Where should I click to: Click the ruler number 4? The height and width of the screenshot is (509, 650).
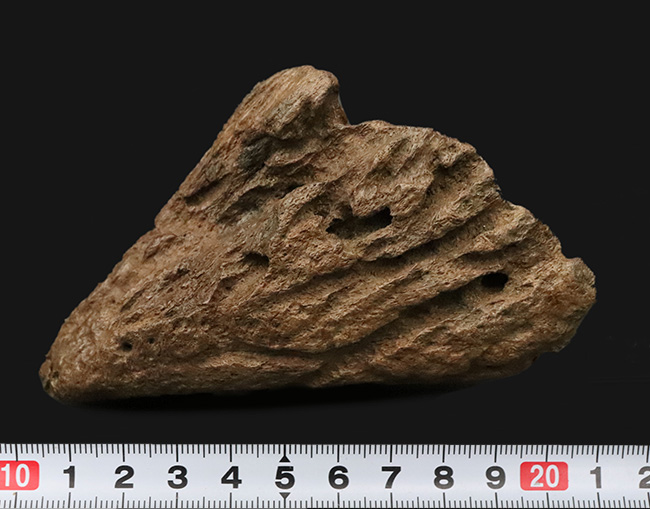(231, 477)
